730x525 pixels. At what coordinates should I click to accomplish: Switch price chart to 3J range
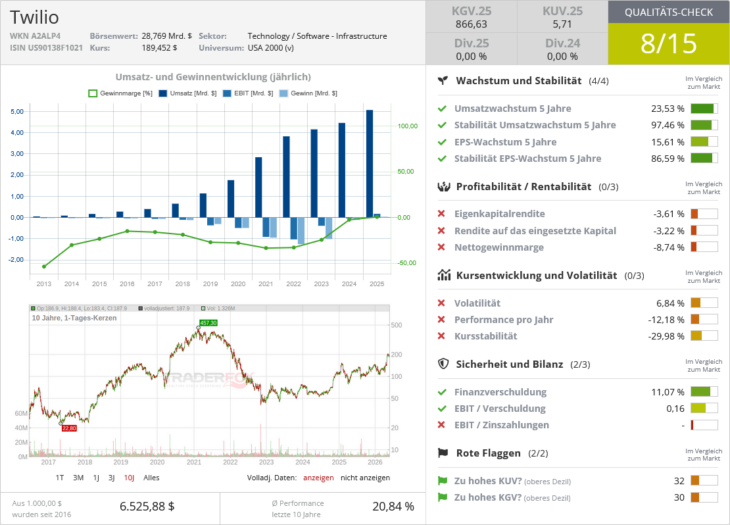click(111, 478)
